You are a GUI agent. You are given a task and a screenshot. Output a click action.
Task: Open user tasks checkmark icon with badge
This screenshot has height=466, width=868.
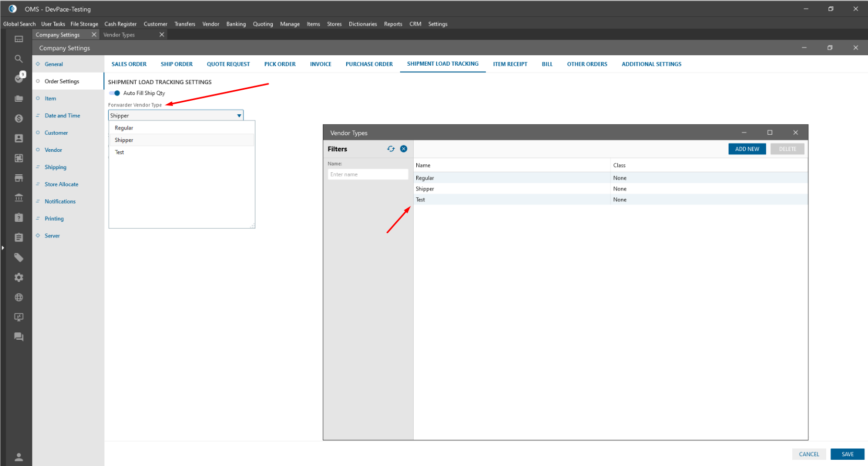19,78
